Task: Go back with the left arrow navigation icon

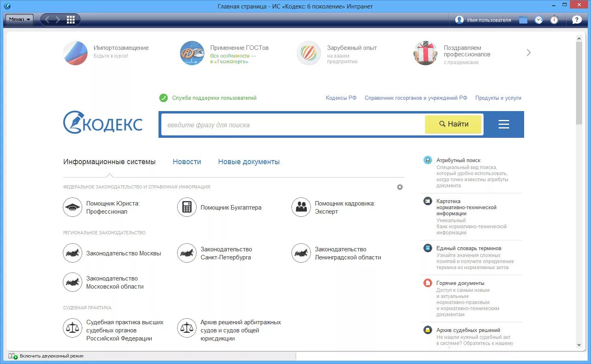Action: 47,19
